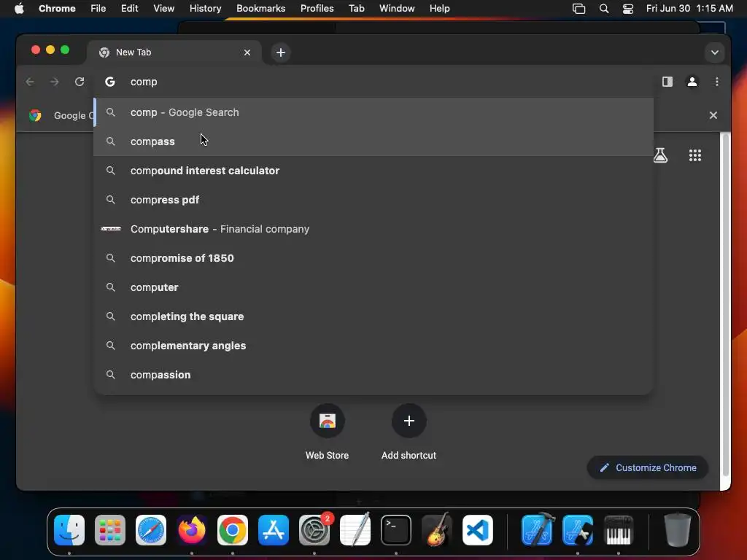This screenshot has height=560, width=747.
Task: Reload the page with the refresh icon
Action: 80,82
